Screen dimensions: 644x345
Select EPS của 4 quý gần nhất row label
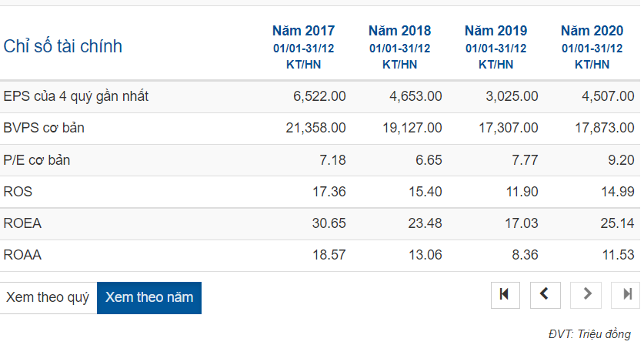tap(76, 96)
